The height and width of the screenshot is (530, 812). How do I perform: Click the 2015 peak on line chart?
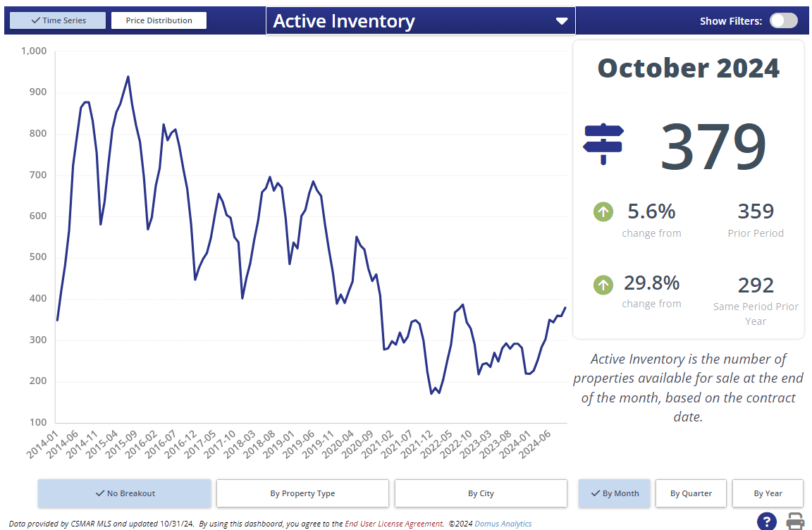[128, 77]
